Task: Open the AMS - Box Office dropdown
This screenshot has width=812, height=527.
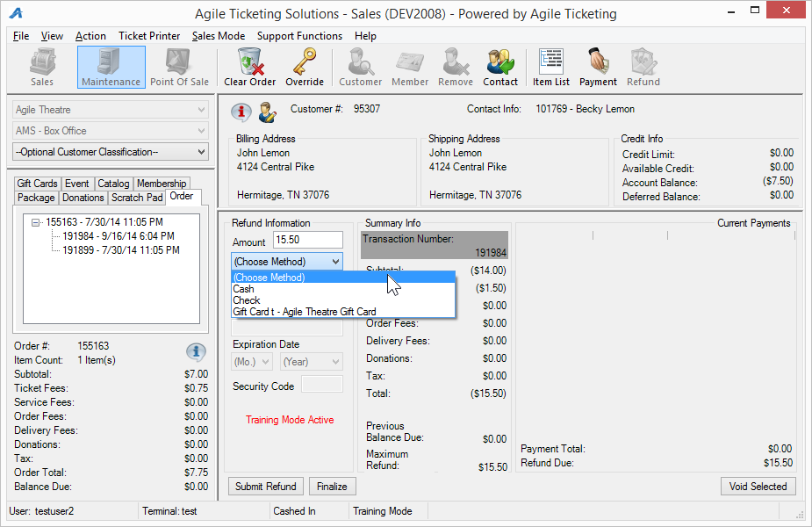Action: pyautogui.click(x=111, y=131)
